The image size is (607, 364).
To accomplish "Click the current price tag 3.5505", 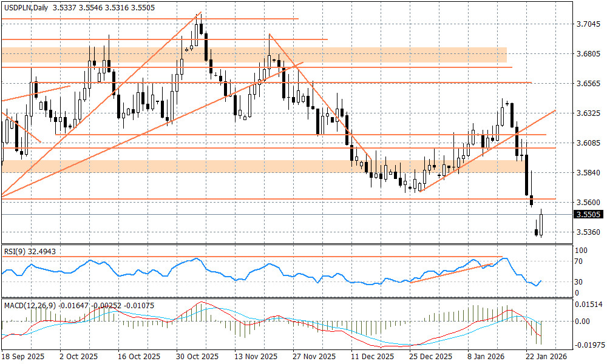I will coord(588,214).
